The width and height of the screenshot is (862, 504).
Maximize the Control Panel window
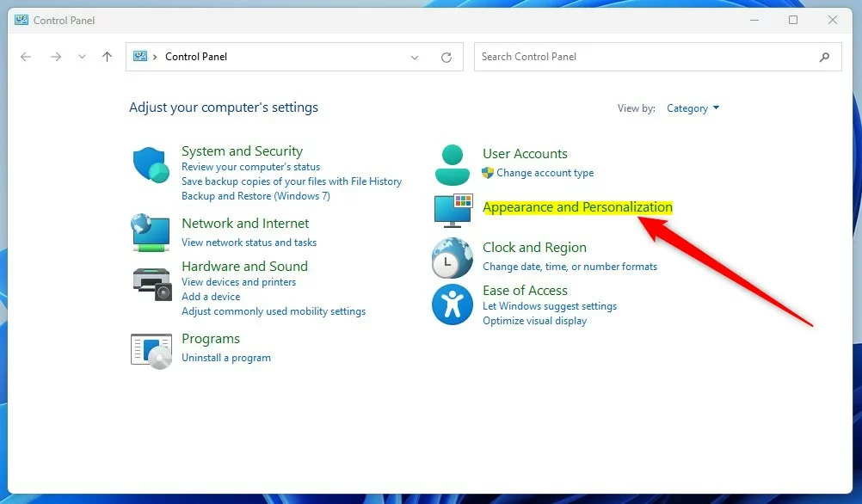792,20
